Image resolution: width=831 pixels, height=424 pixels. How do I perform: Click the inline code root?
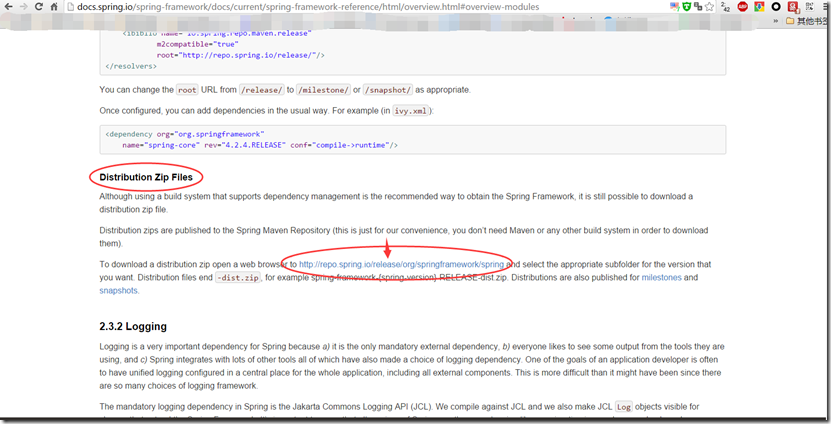(187, 90)
